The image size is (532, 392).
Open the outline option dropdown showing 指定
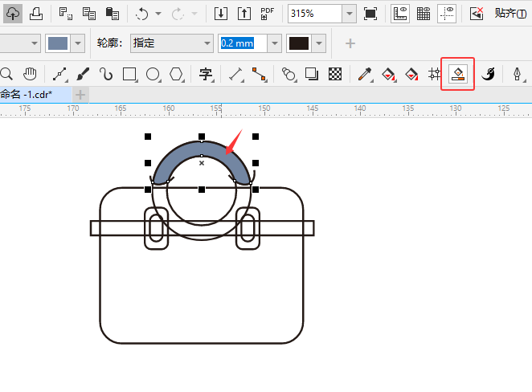click(206, 43)
